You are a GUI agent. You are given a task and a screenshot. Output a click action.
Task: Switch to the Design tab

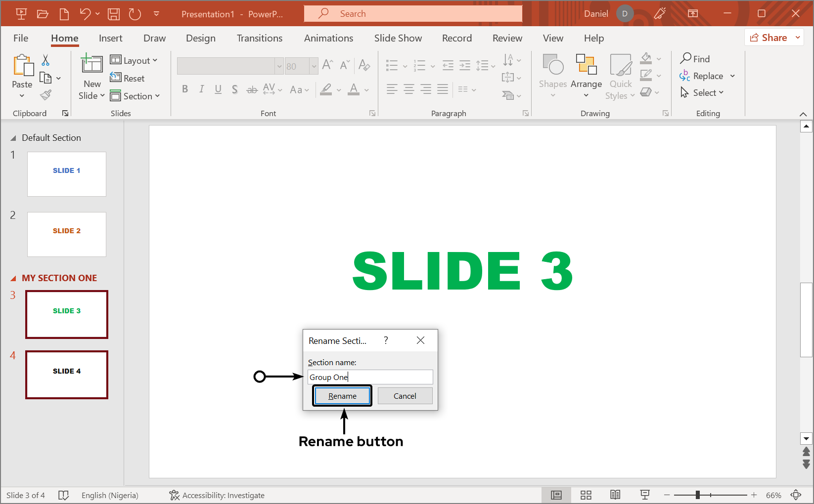[x=200, y=38]
